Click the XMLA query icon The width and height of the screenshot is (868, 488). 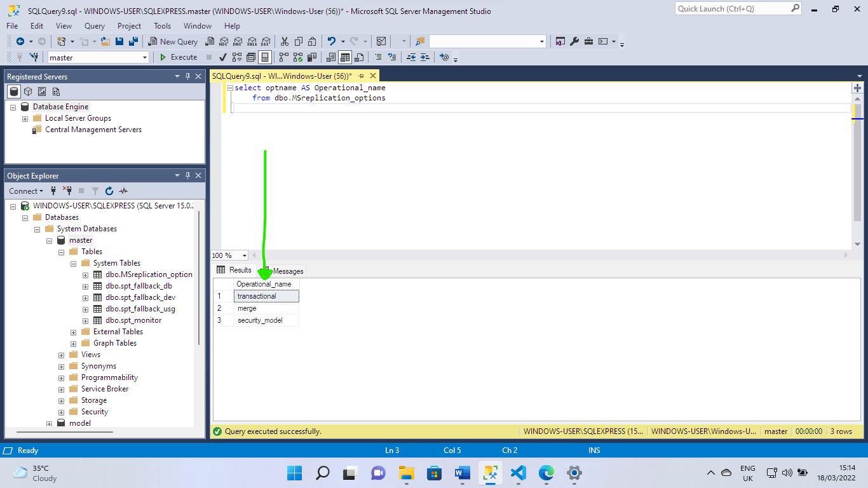(x=252, y=41)
